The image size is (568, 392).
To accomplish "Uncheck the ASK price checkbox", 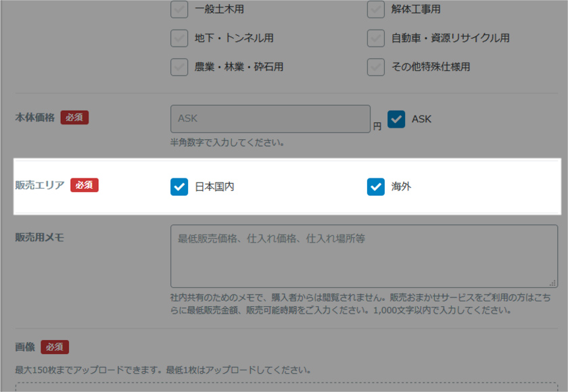I will (x=396, y=119).
